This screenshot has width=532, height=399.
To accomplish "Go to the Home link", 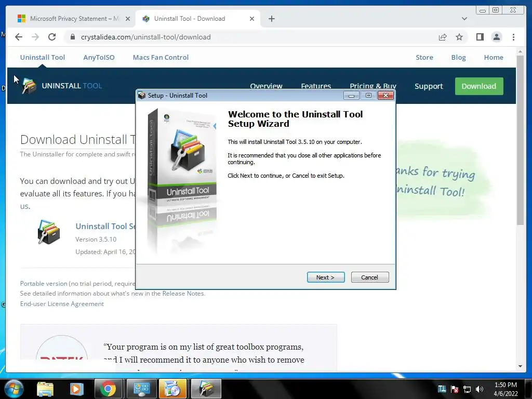I will pyautogui.click(x=494, y=57).
